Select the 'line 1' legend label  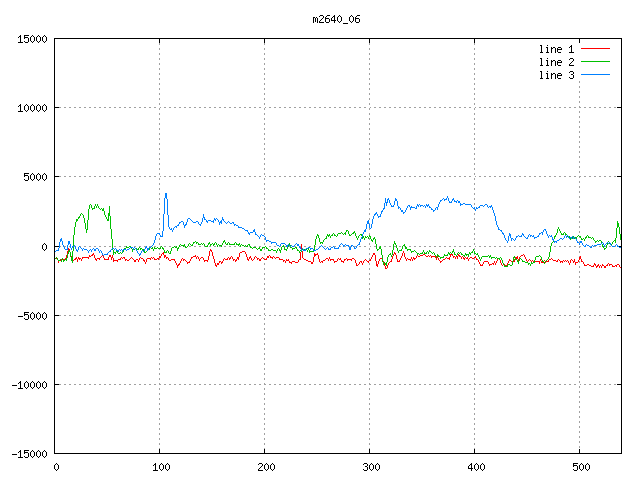(557, 49)
